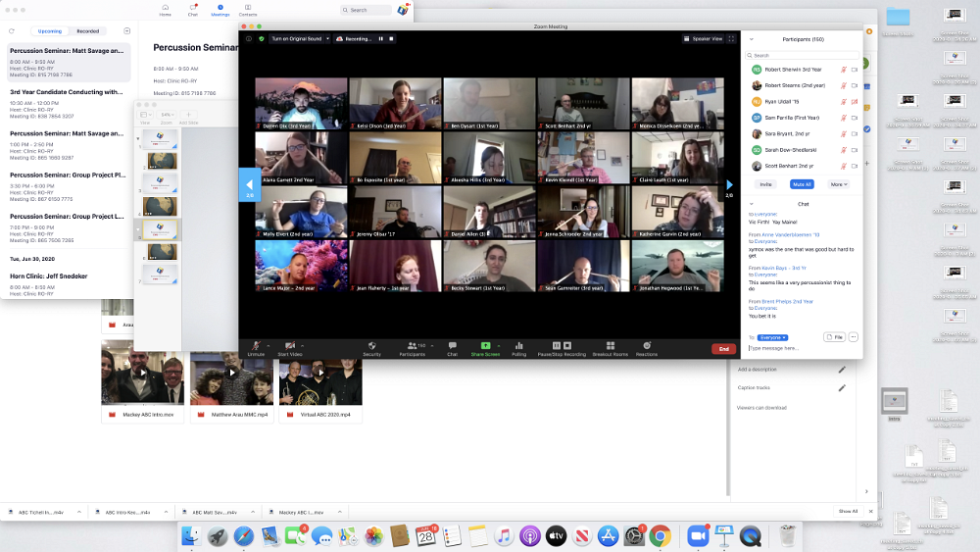Edit the description with pencil icon
980x552 pixels.
[842, 370]
